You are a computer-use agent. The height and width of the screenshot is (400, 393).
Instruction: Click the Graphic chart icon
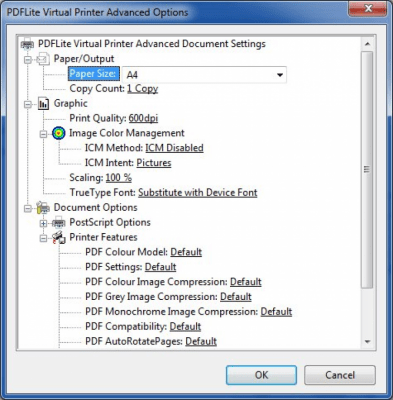(43, 104)
